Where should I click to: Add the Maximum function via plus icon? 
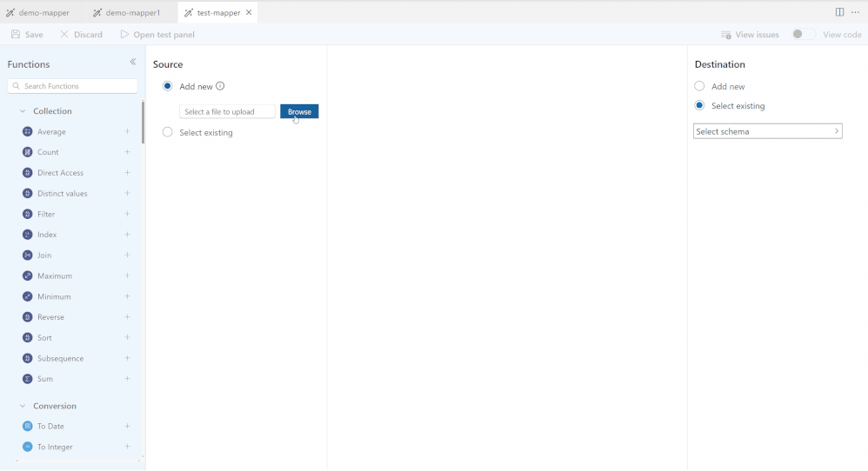127,275
